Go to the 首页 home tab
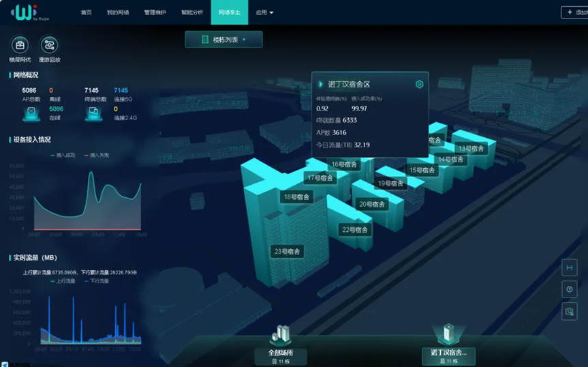 [86, 12]
